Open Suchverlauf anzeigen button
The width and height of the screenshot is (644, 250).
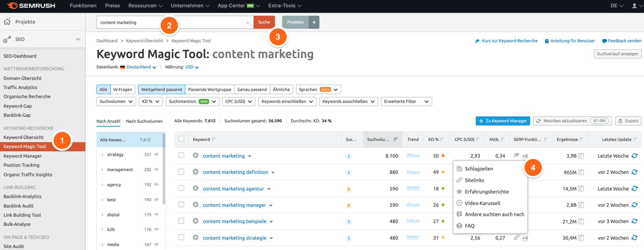tap(618, 54)
